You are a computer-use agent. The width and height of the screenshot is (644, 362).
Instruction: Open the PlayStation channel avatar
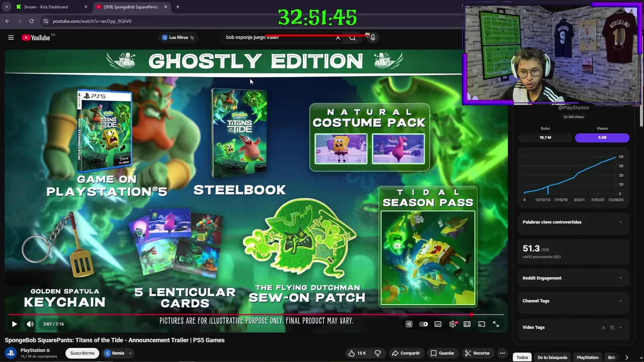tap(11, 353)
